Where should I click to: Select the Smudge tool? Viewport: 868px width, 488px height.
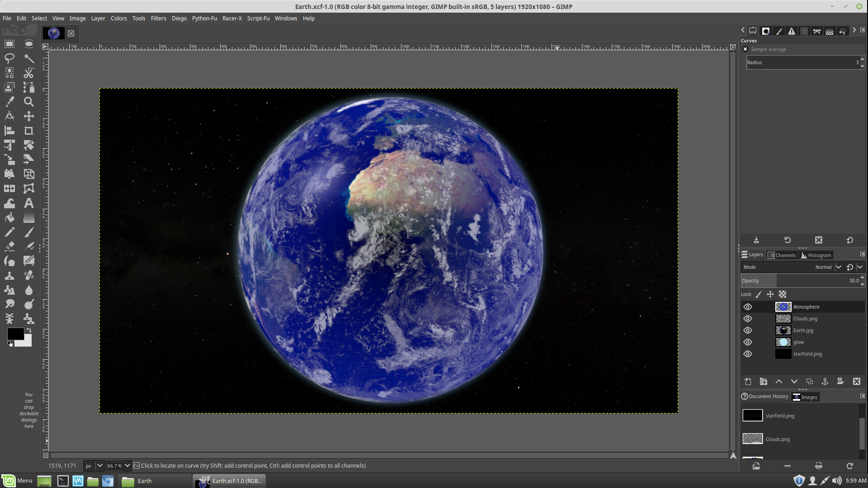tap(9, 305)
